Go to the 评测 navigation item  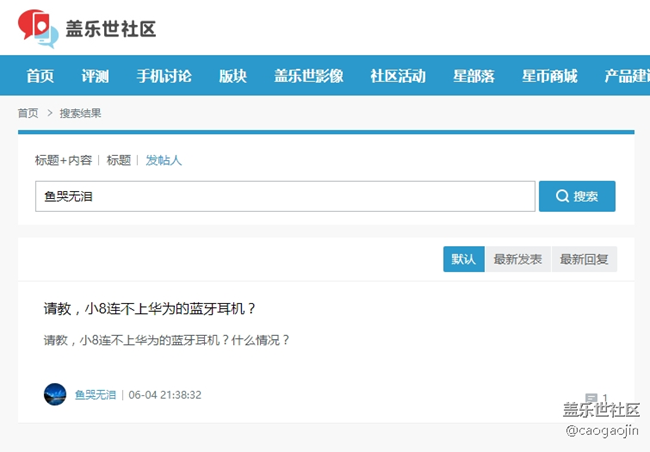[x=95, y=76]
